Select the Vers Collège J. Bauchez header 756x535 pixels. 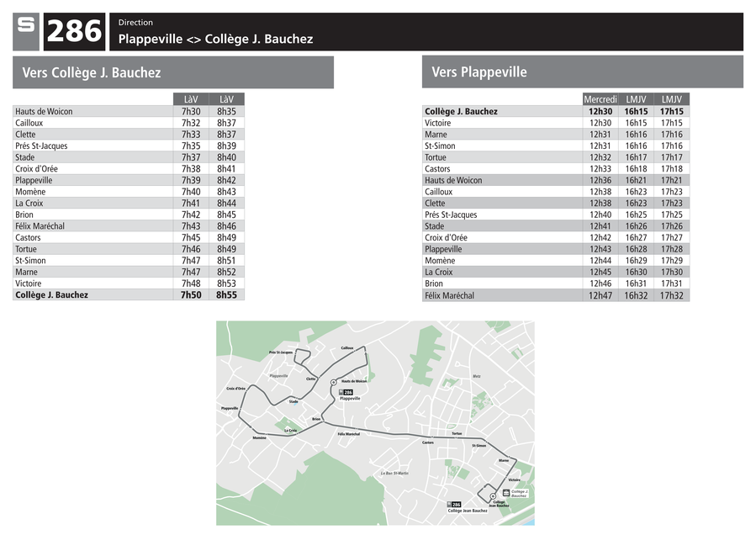click(173, 72)
